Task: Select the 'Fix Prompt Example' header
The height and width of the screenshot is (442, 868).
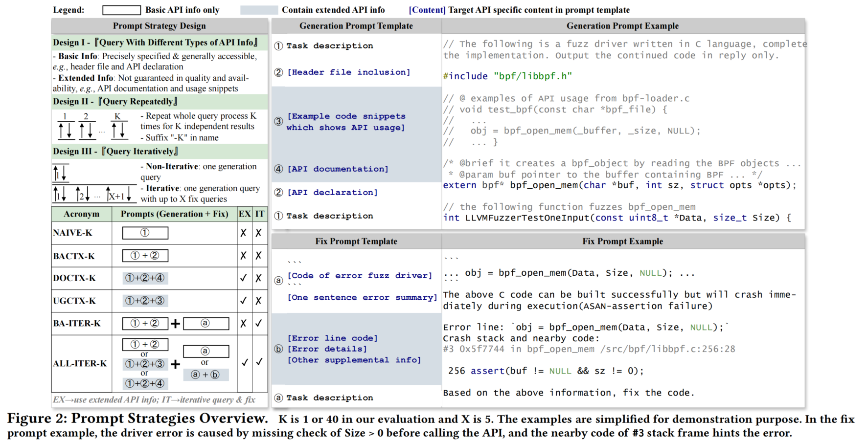Action: point(623,241)
